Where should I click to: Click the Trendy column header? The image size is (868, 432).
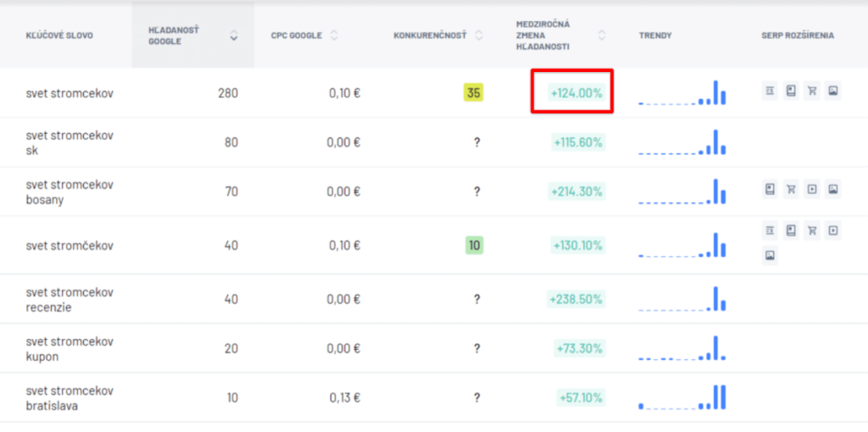(655, 36)
